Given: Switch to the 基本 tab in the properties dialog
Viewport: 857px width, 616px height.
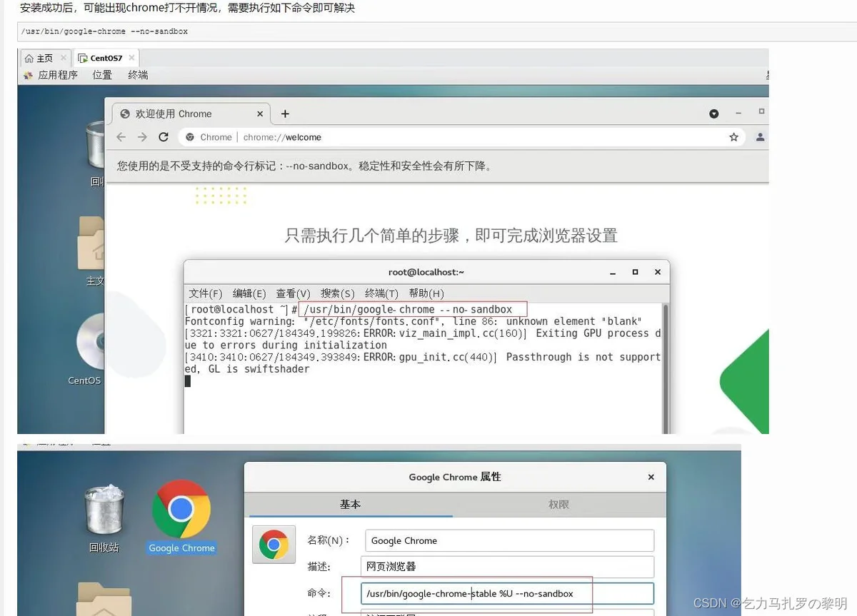Looking at the screenshot, I should point(350,504).
